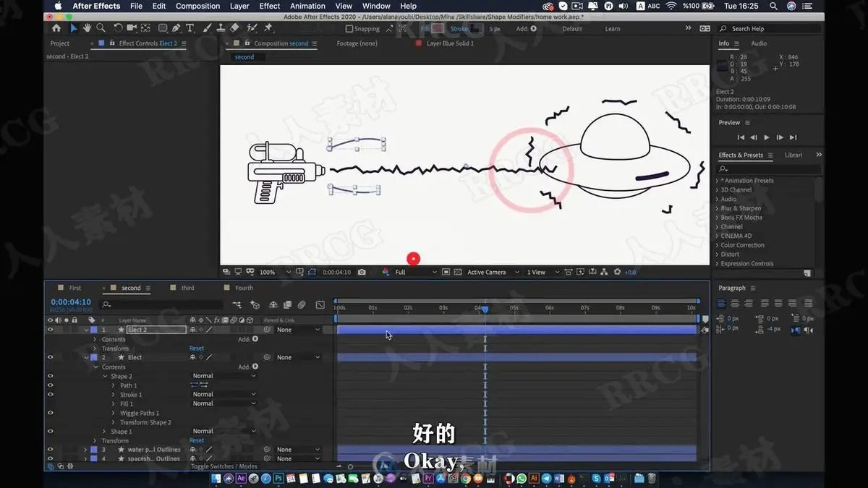868x488 pixels.
Task: Select the Zoom magnifier tool
Action: [x=101, y=28]
